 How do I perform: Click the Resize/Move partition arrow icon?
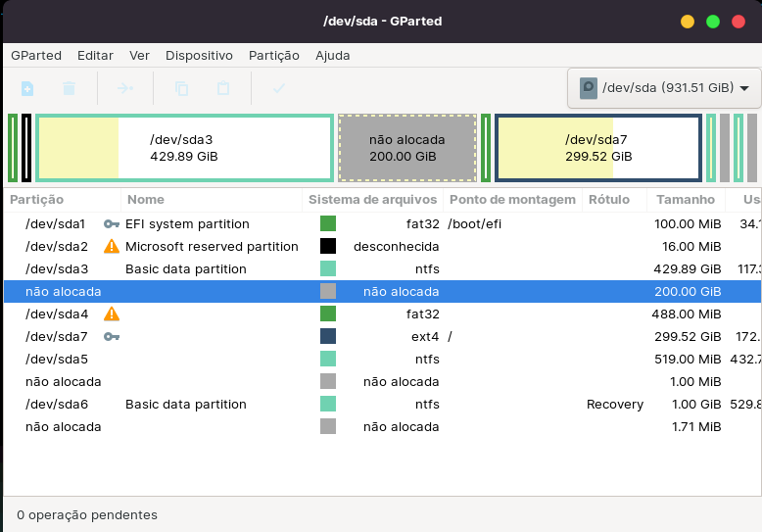tap(125, 88)
